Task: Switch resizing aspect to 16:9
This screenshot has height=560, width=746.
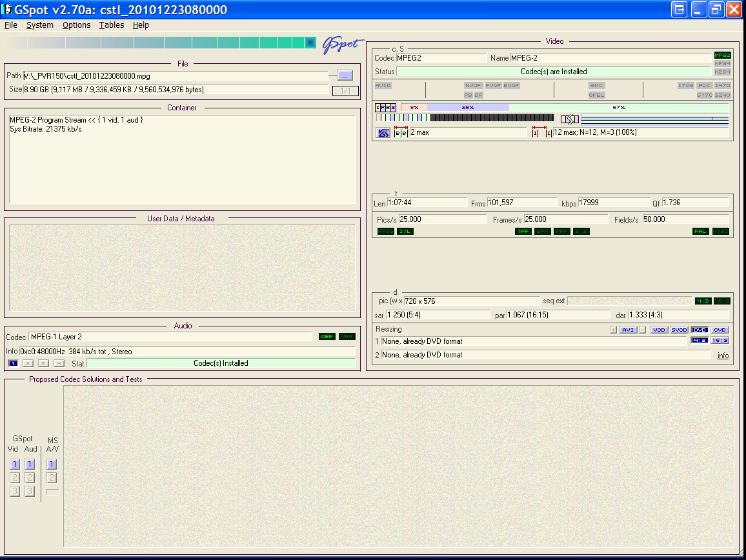Action: click(720, 341)
